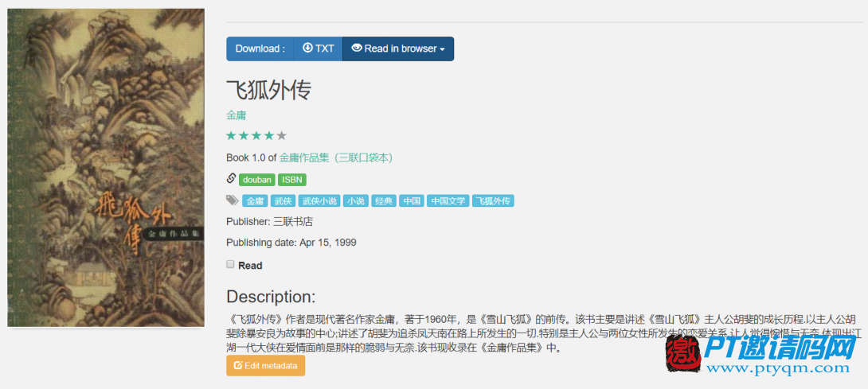Click the book title 飞狐外传

(x=269, y=89)
